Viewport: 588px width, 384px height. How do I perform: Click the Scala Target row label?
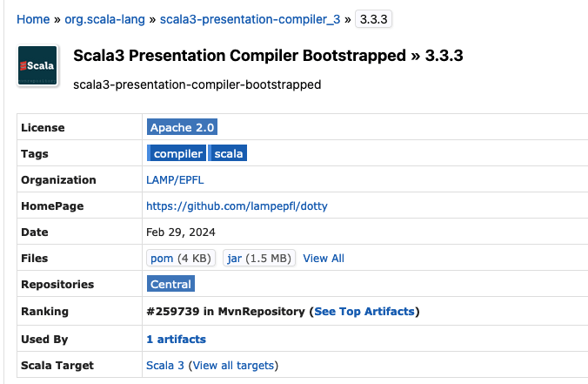point(57,366)
